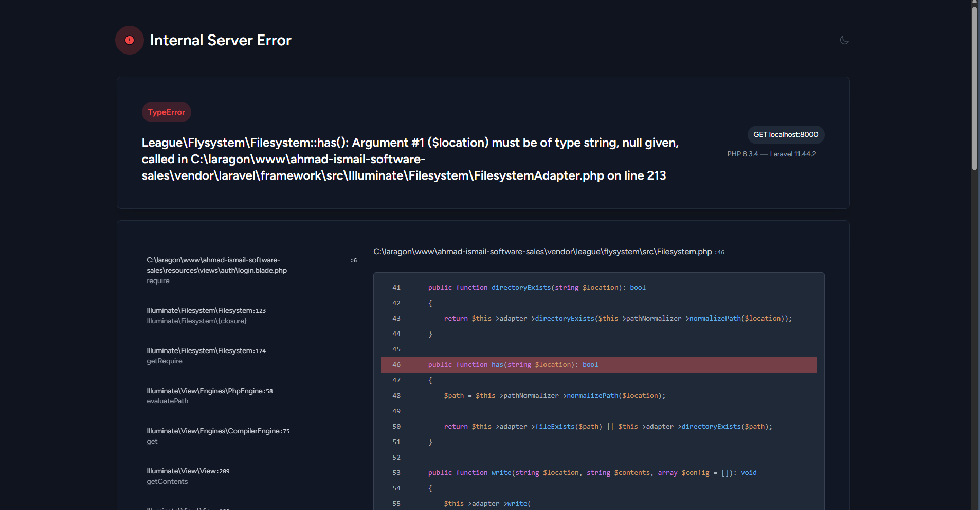Click the GET localhost:8000 request badge
Screen dimensions: 980x510
point(786,135)
